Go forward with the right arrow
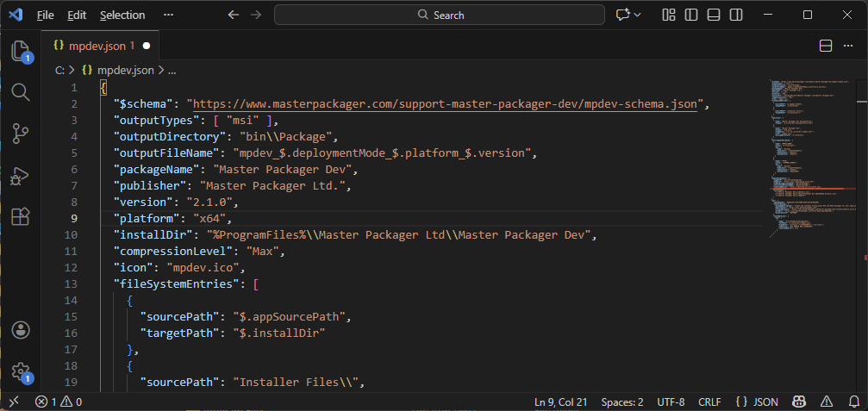 coord(256,15)
